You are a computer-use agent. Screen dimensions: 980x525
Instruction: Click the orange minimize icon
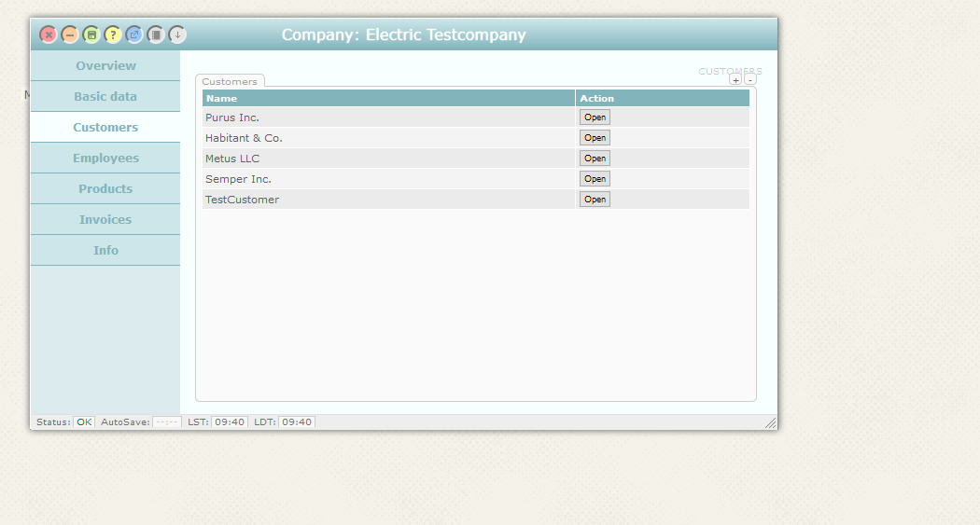tap(70, 35)
